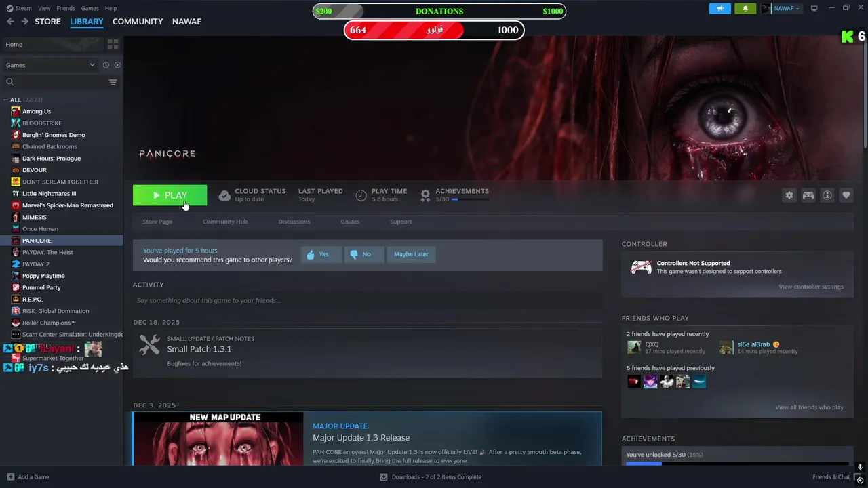Open the Big Picture mode monitor icon
868x488 pixels.
(x=814, y=8)
